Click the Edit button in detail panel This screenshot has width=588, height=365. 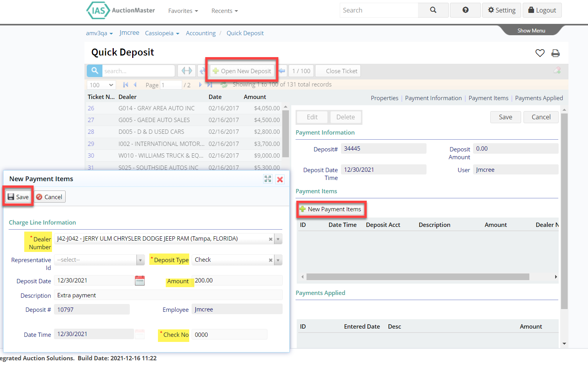coord(312,117)
